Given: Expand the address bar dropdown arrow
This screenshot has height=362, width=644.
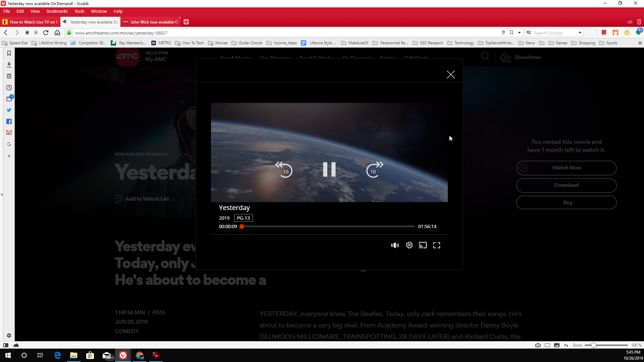Looking at the screenshot, I should (519, 33).
